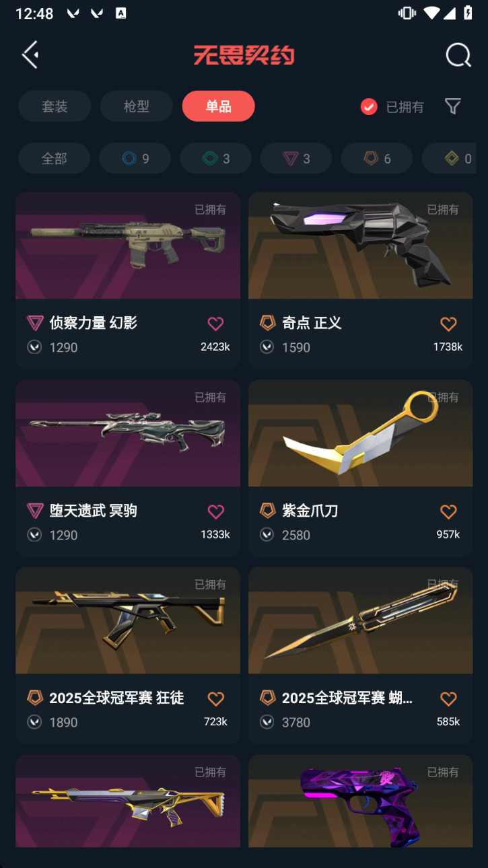Image resolution: width=488 pixels, height=868 pixels.
Task: Select the pink triangle tier filter 3
Action: (x=296, y=158)
